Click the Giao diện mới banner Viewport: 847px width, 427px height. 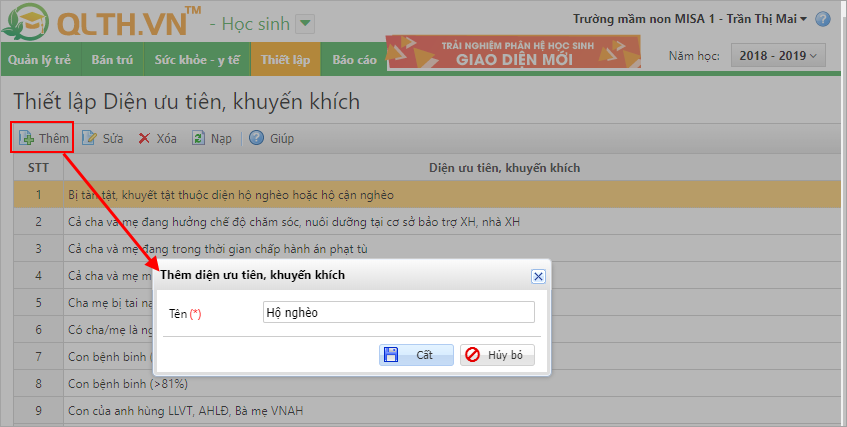point(514,52)
